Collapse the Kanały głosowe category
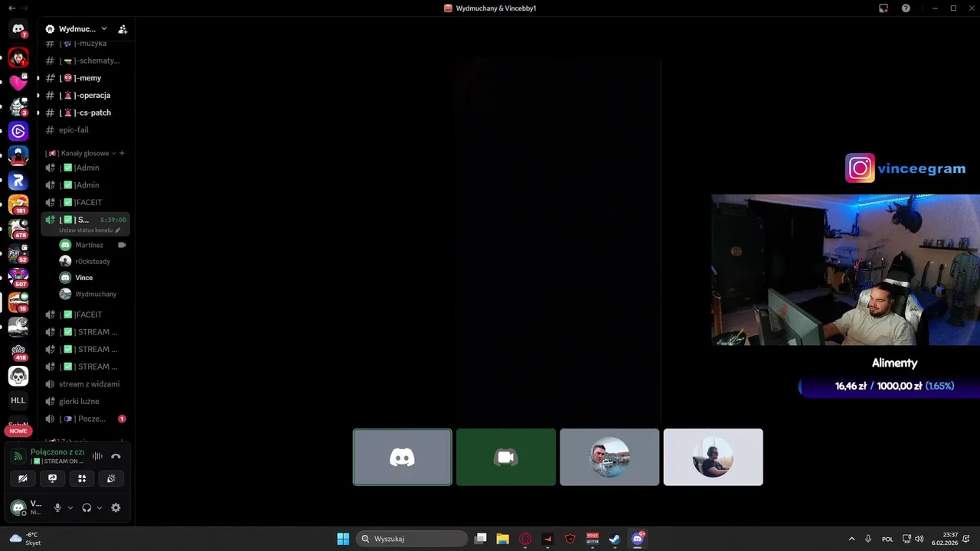This screenshot has height=551, width=980. pos(80,153)
